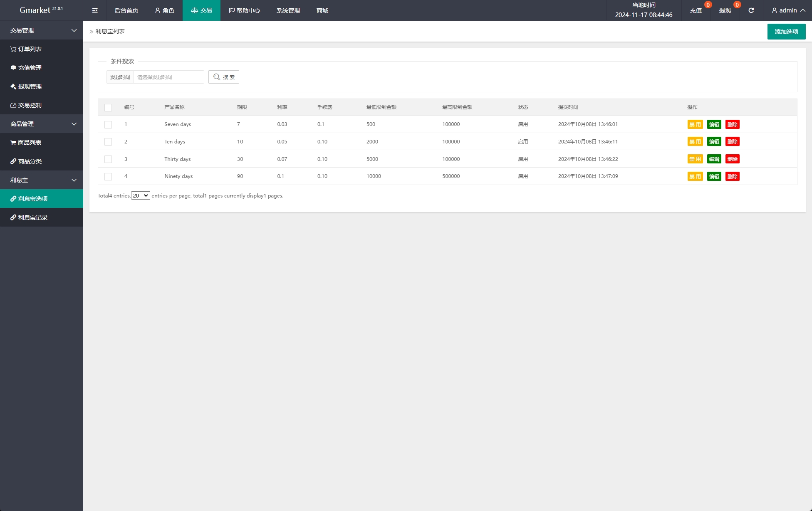The image size is (812, 511).
Task: Tick the checkbox for Seven days row
Action: tap(108, 125)
